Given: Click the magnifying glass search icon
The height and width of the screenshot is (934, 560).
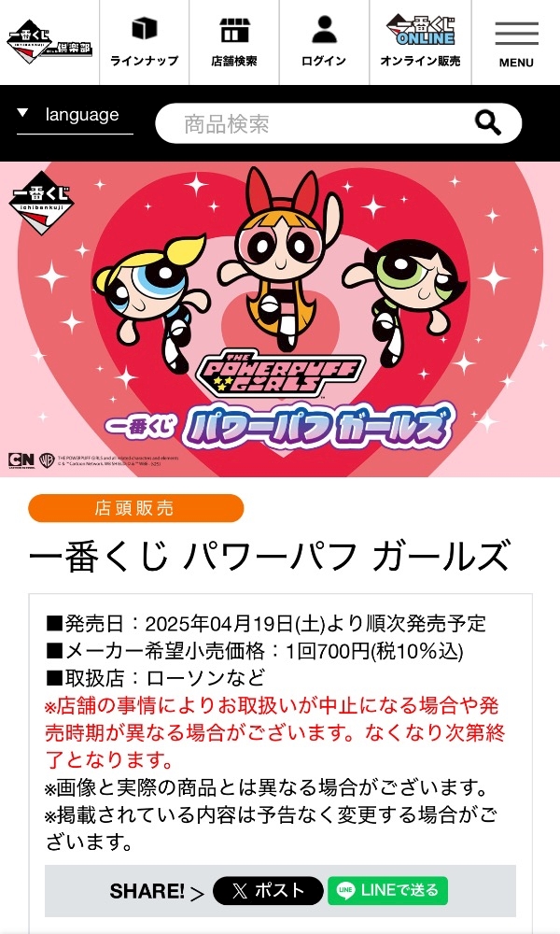Looking at the screenshot, I should [x=488, y=123].
